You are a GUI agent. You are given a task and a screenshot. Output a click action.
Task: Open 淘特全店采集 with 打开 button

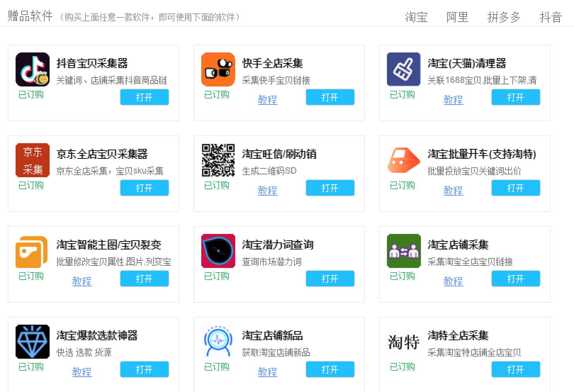coord(516,369)
